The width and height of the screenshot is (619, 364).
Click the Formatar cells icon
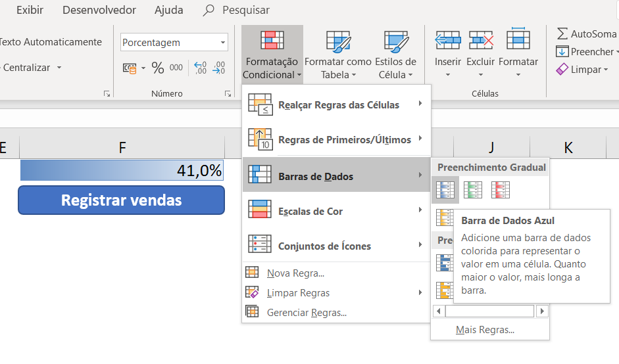pyautogui.click(x=518, y=39)
